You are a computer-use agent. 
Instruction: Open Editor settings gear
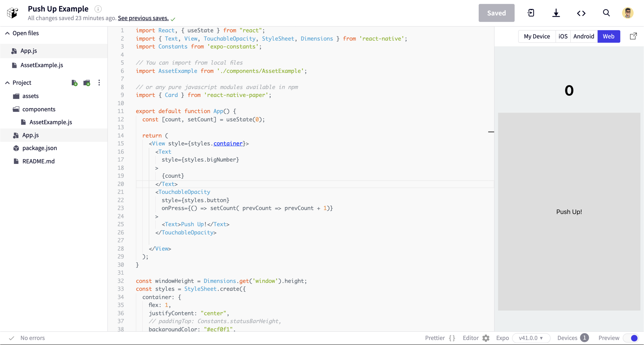tap(486, 338)
